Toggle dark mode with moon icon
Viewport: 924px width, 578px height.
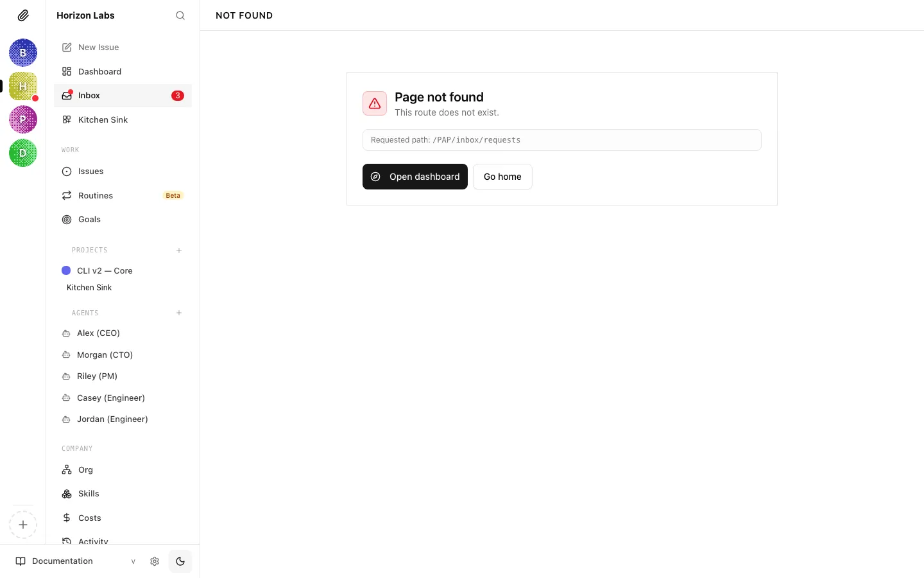[x=180, y=561]
